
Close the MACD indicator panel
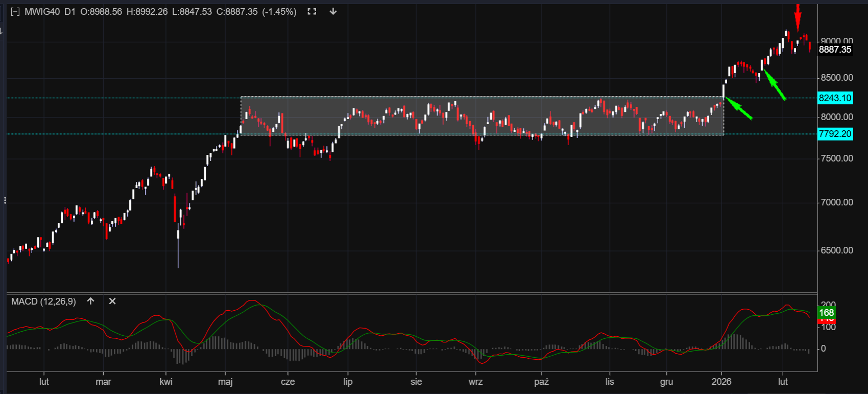112,302
